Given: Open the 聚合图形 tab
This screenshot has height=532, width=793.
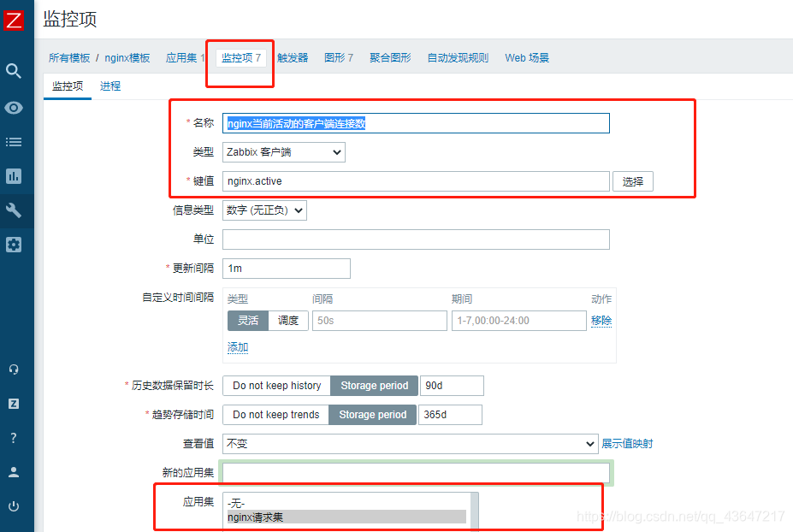Looking at the screenshot, I should pyautogui.click(x=390, y=57).
